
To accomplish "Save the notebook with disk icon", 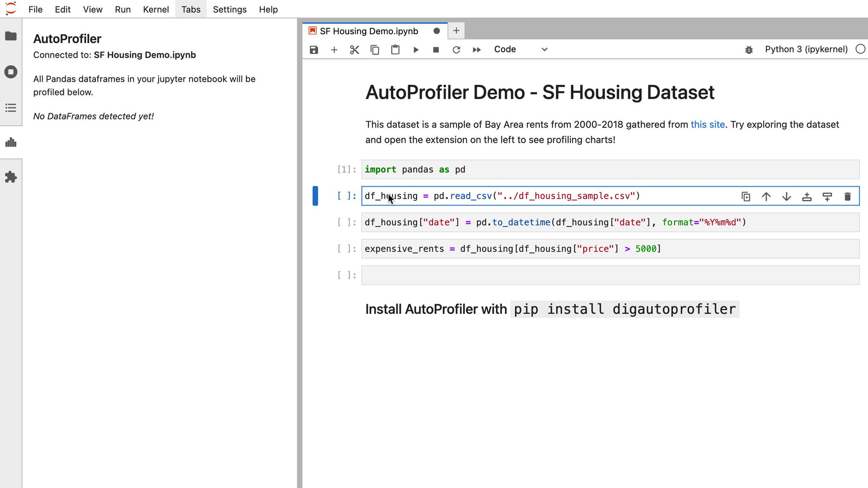I will point(314,50).
